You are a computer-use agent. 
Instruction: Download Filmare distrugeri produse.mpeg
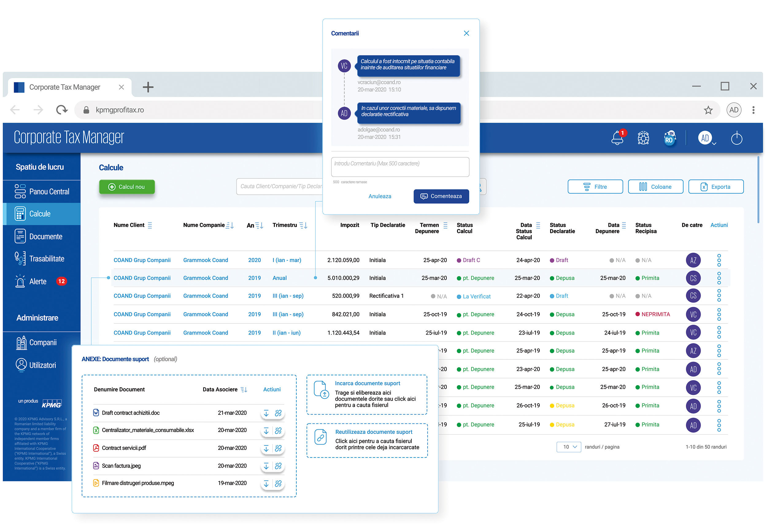[x=266, y=484]
